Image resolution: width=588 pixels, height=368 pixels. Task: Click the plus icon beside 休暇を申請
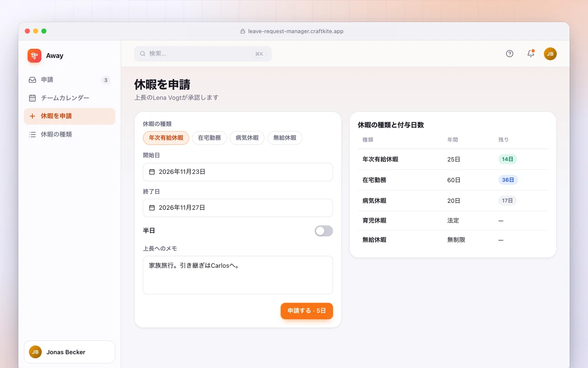[32, 116]
